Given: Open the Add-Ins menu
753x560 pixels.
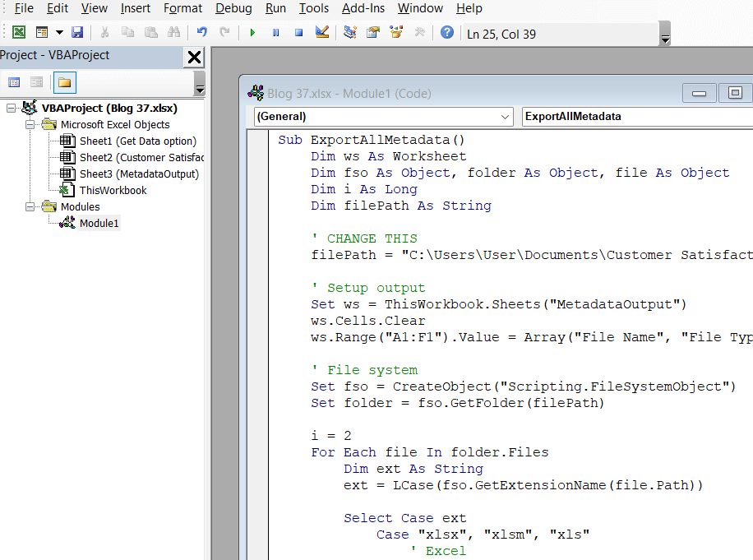Looking at the screenshot, I should [x=363, y=8].
